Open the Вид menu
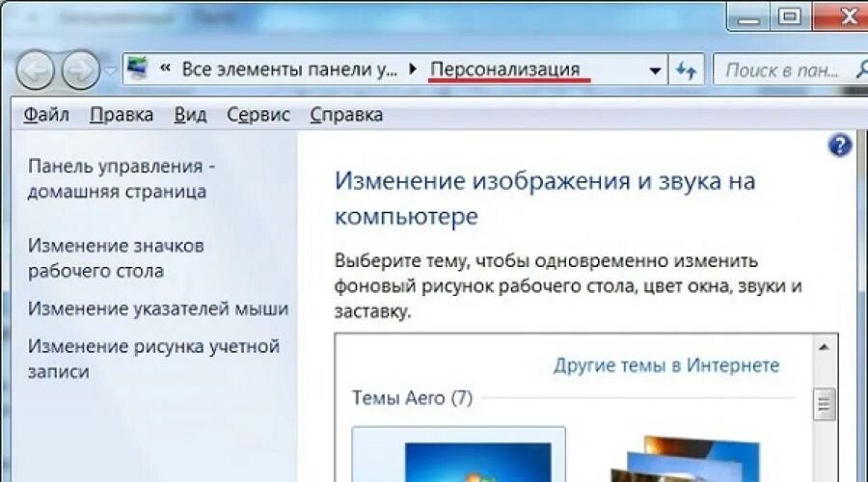The width and height of the screenshot is (868, 482). coord(190,115)
